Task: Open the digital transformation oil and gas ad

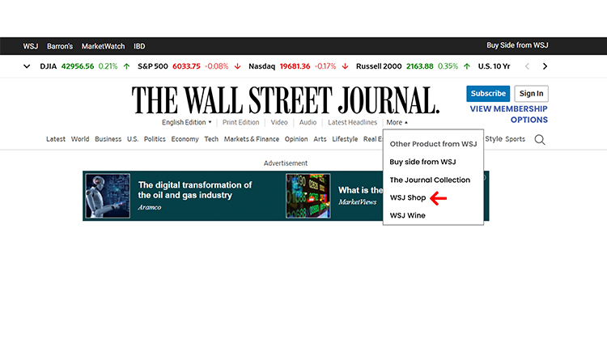Action: (195, 190)
